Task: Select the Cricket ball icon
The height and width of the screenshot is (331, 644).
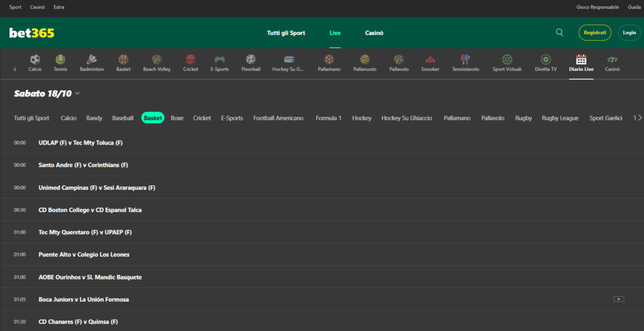Action: [x=191, y=60]
